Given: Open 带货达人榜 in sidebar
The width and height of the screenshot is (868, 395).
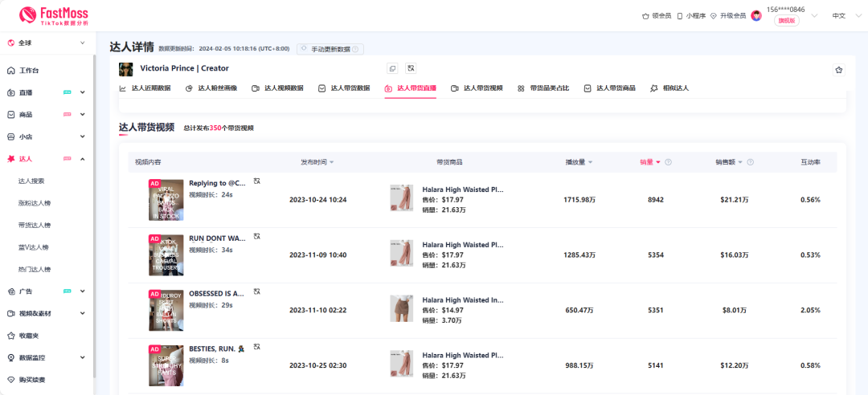Looking at the screenshot, I should click(35, 226).
